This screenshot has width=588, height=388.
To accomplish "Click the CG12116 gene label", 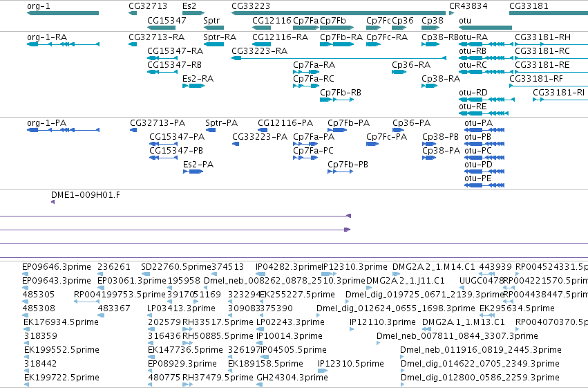I will (272, 20).
